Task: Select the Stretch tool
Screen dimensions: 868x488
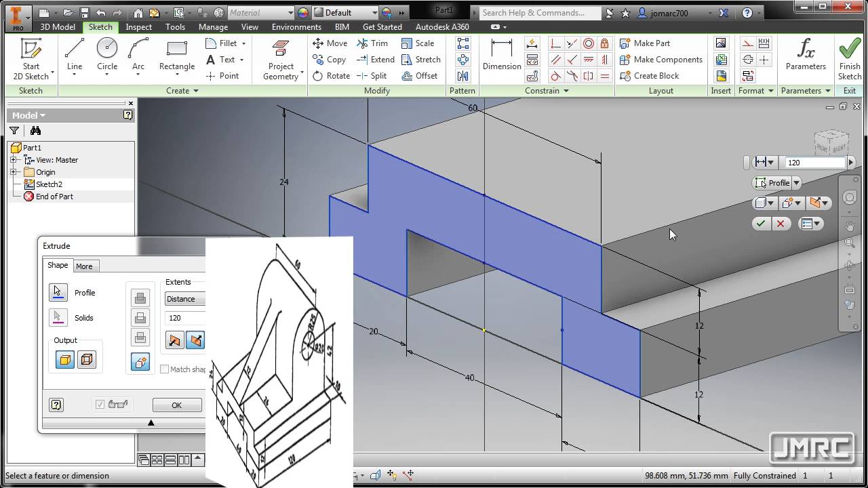Action: [x=421, y=60]
